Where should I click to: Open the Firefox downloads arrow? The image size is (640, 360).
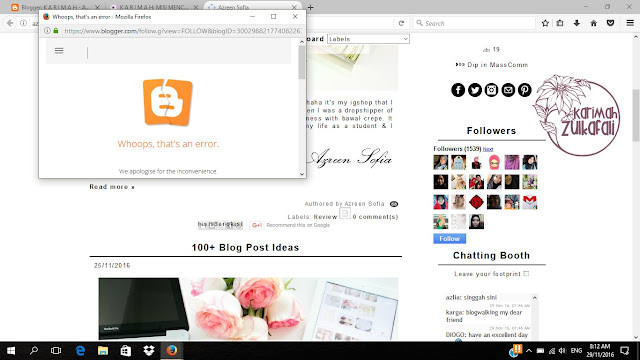tap(577, 23)
